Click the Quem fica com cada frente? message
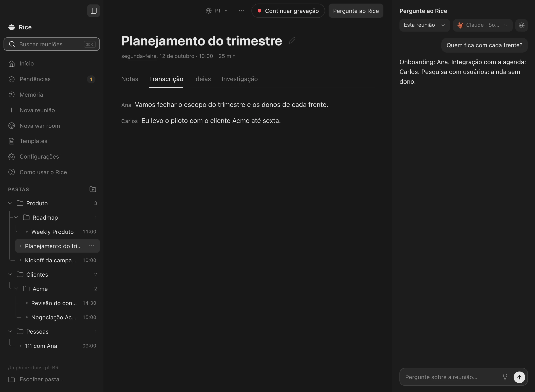The image size is (535, 392). coord(484,45)
